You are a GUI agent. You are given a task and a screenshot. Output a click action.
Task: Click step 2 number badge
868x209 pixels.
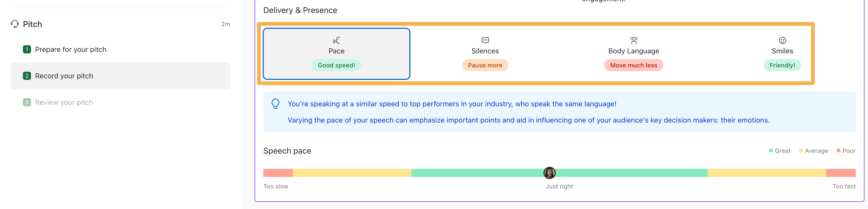[27, 76]
